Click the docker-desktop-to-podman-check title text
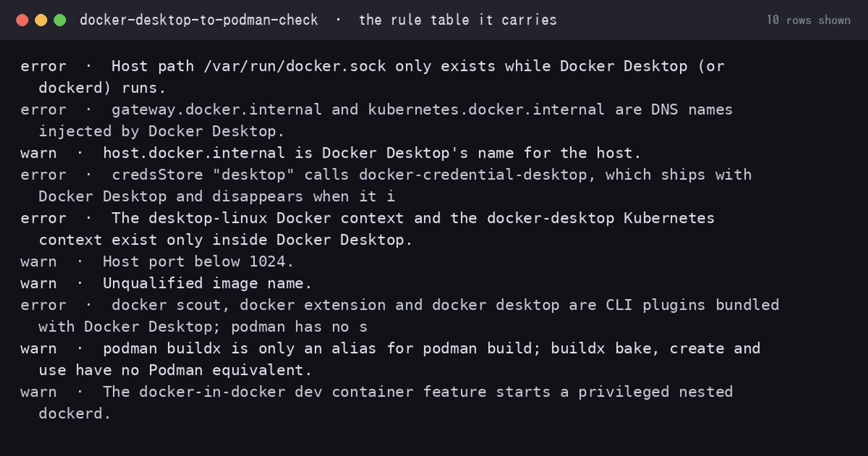Screen dimensions: 868x456 coord(199,20)
